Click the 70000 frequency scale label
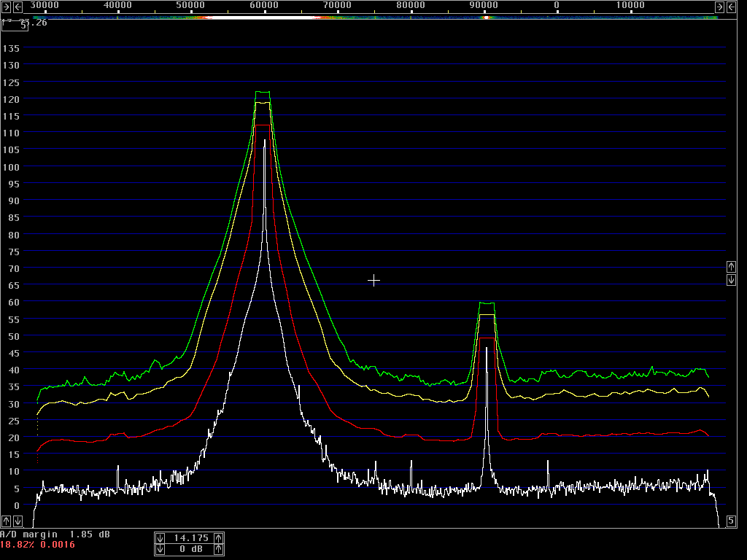 pos(337,5)
